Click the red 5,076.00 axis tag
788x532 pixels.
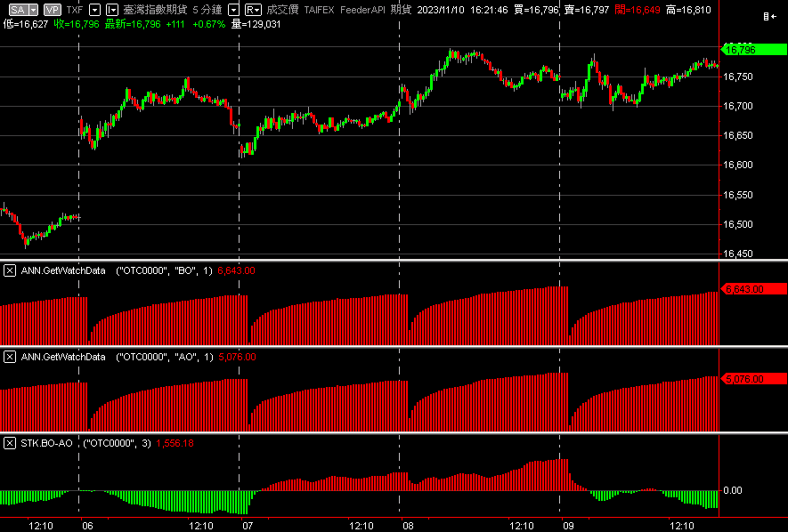coord(754,379)
